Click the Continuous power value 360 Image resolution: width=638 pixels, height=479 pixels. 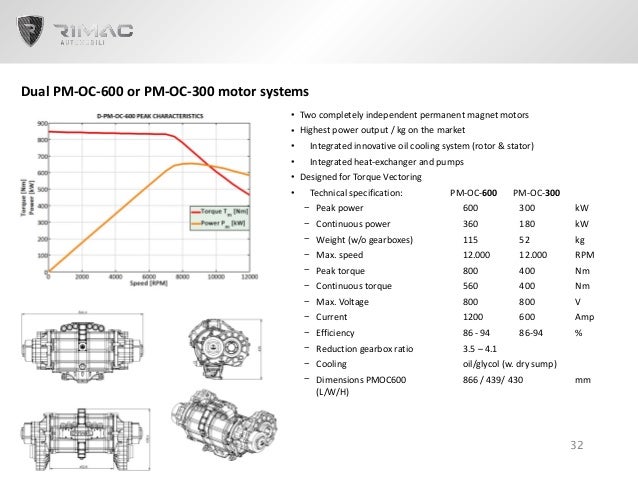pos(470,224)
